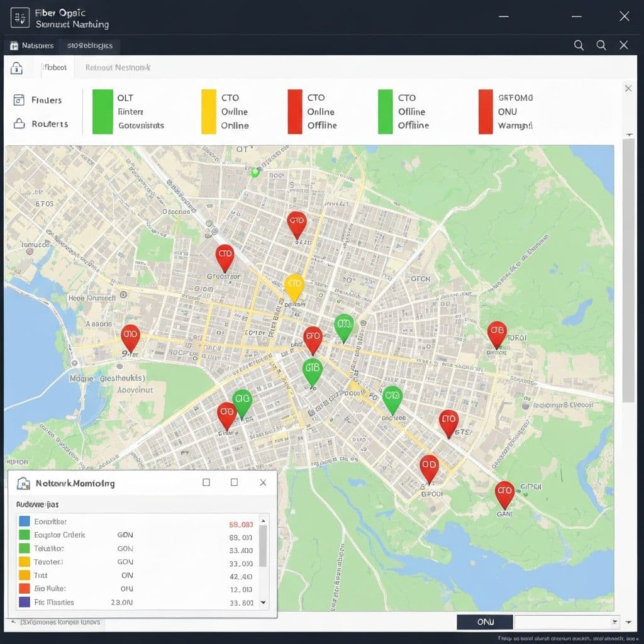Click the monitoring list scroll-down arrow
Viewport: 644px width, 644px height.
point(263,602)
